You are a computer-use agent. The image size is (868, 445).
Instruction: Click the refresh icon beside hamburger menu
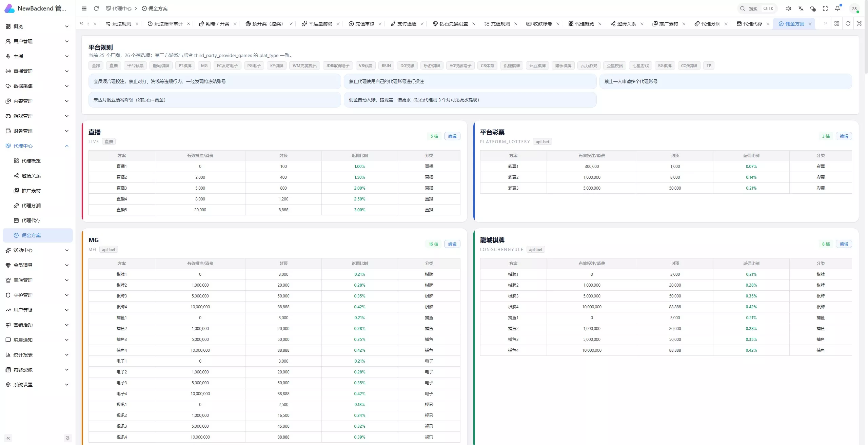pos(96,8)
